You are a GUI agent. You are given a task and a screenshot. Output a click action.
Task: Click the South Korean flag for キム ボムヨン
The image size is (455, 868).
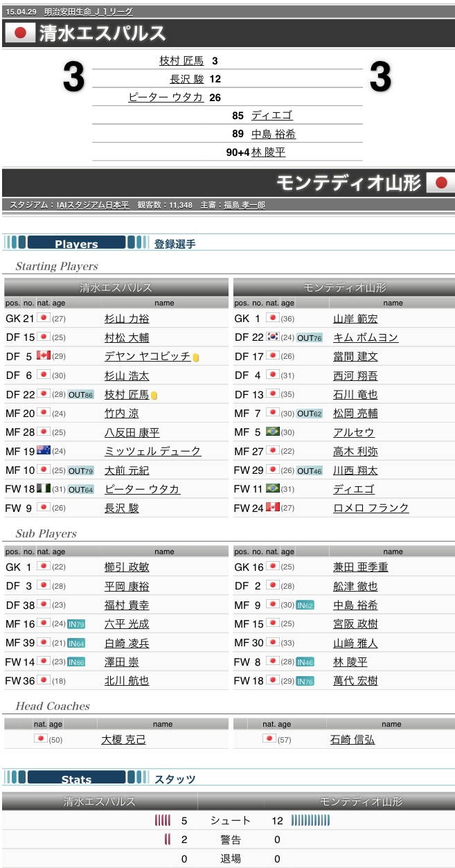(272, 337)
